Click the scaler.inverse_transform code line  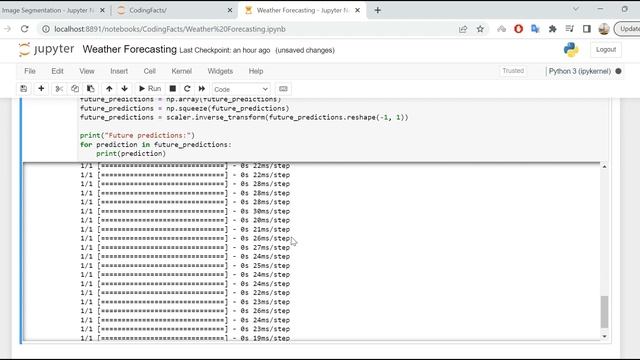click(244, 118)
